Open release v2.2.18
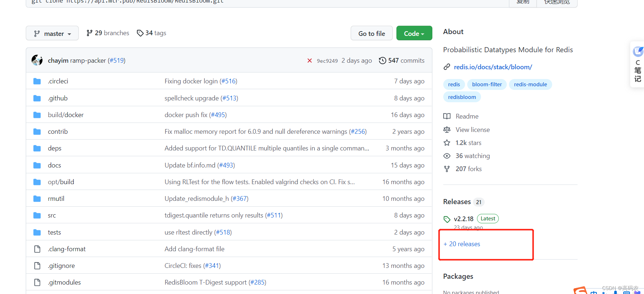Image resolution: width=644 pixels, height=294 pixels. coord(464,219)
